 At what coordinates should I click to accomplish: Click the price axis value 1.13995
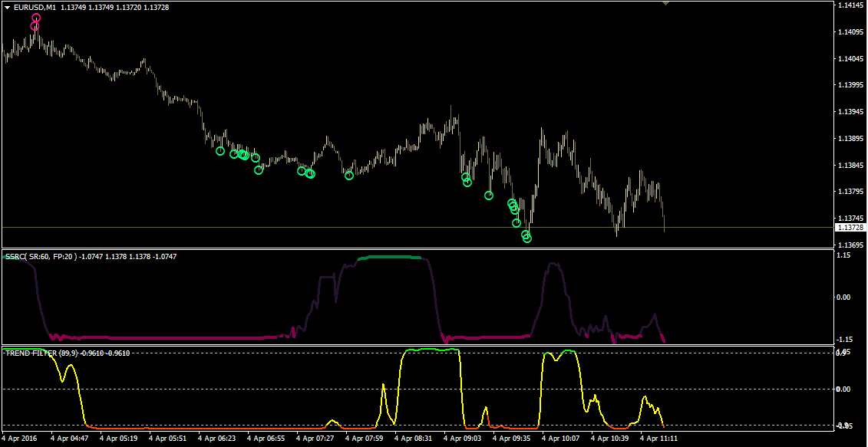coord(850,85)
